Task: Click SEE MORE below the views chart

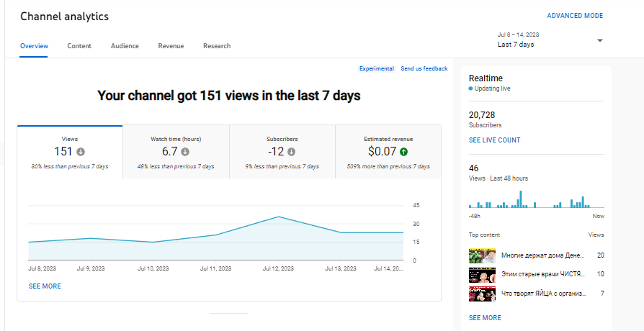Action: [45, 286]
